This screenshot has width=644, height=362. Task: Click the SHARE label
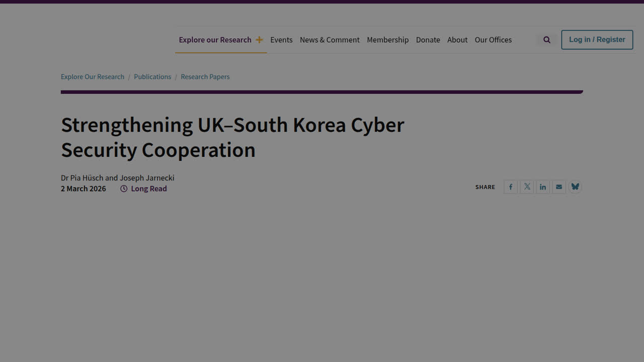(485, 187)
